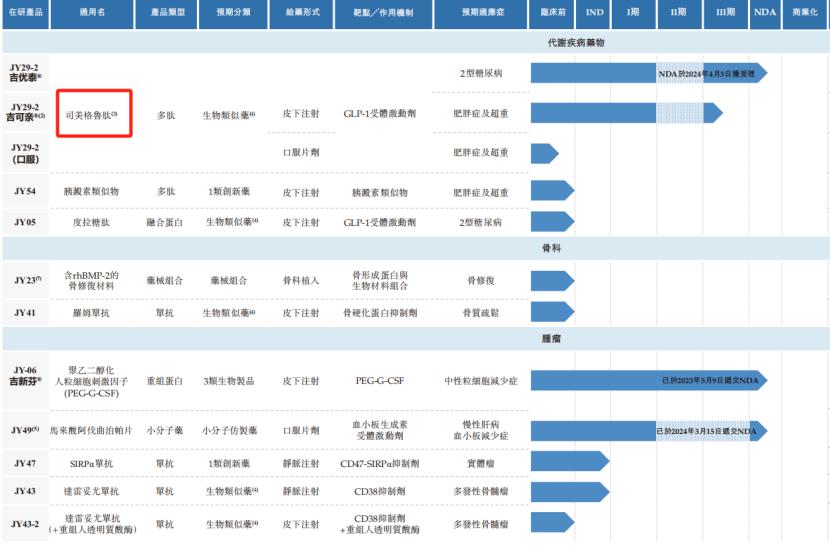Image resolution: width=830 pixels, height=546 pixels.
Task: Click the III期 phase column header
Action: [725, 14]
